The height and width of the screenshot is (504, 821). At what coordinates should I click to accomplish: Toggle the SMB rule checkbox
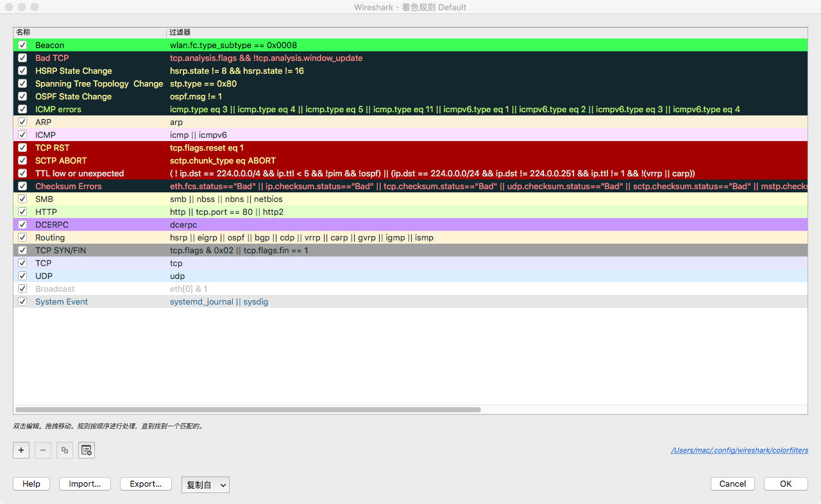pyautogui.click(x=22, y=199)
